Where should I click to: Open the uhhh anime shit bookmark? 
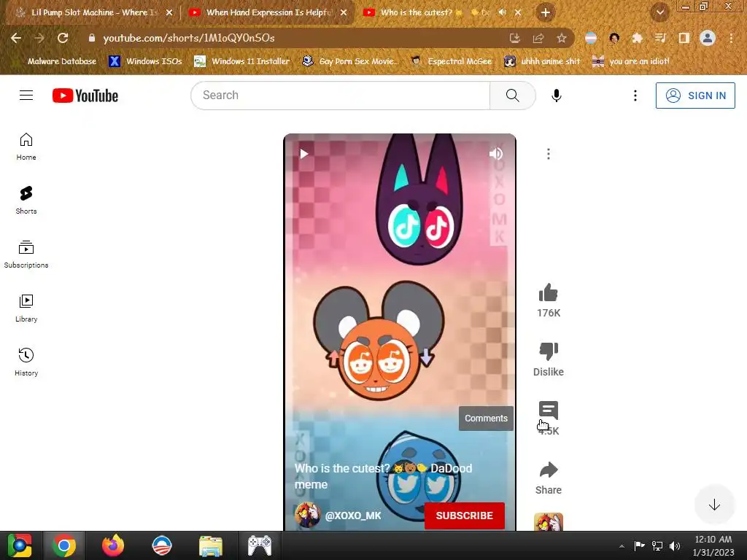542,61
